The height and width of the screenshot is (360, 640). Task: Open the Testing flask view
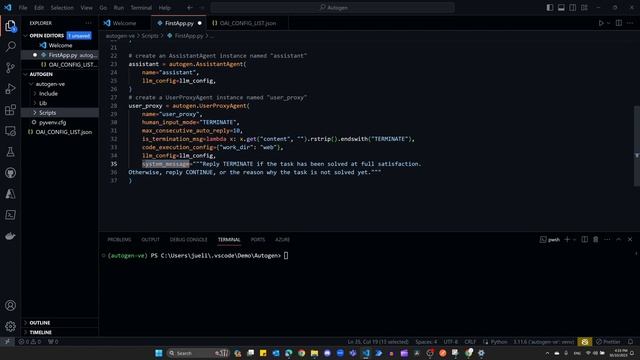tap(10, 152)
